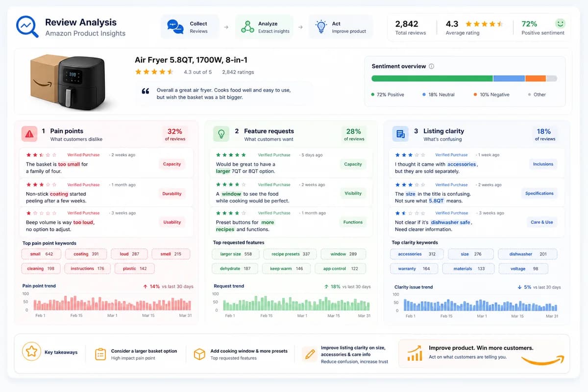Click the 'coating 391' keyword chip
Screen dimensions: 588x392
coord(86,254)
